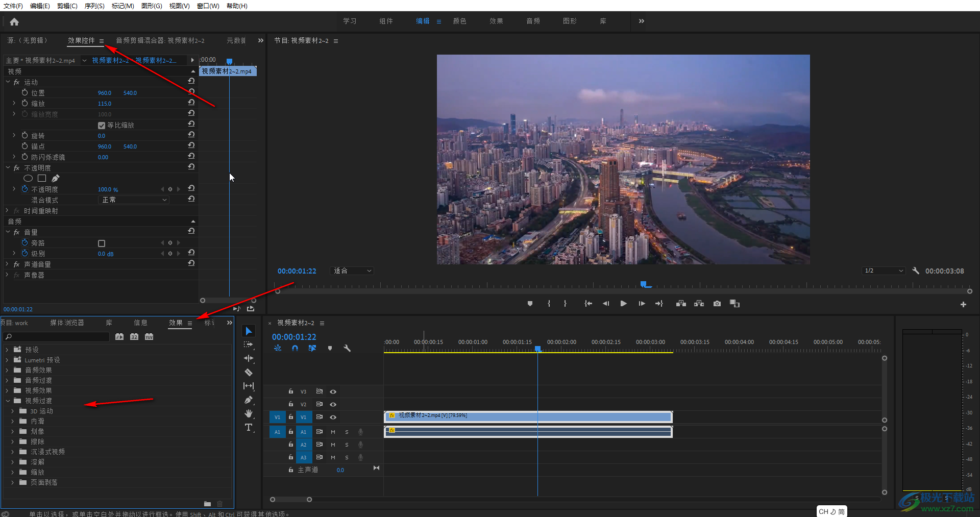Open the 1/2 playback resolution dropdown
980x517 pixels.
coord(884,270)
